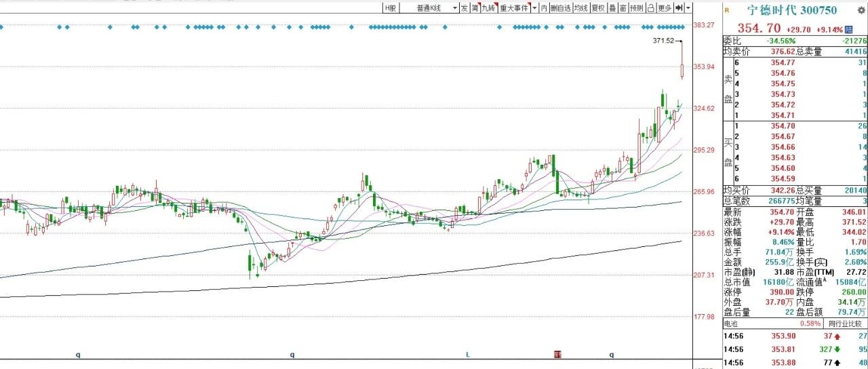The height and width of the screenshot is (369, 868).
Task: Click the 均买价 value 342.26
Action: 782,190
